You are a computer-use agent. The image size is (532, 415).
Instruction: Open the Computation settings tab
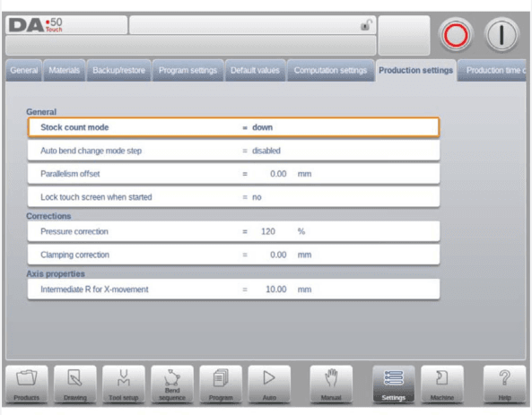point(330,70)
